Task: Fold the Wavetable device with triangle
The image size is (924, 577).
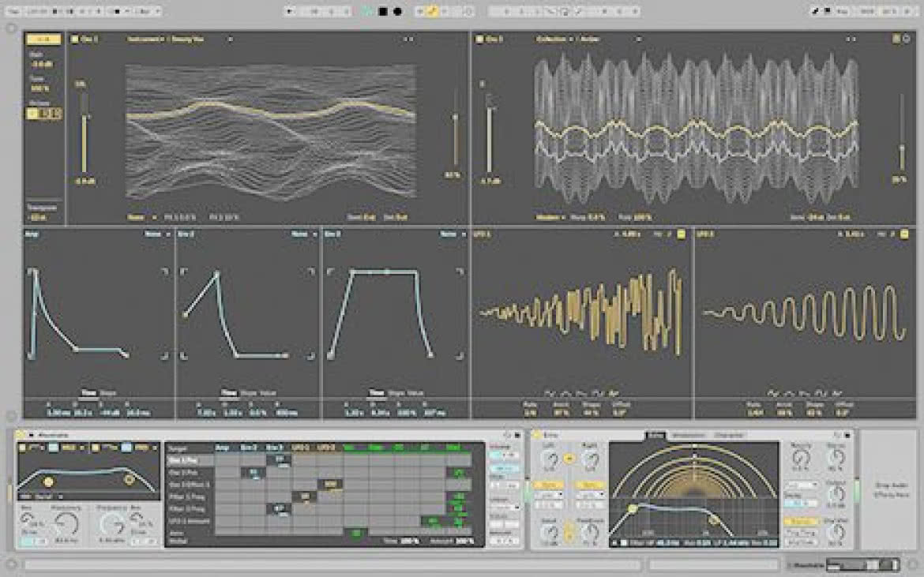Action: click(32, 435)
